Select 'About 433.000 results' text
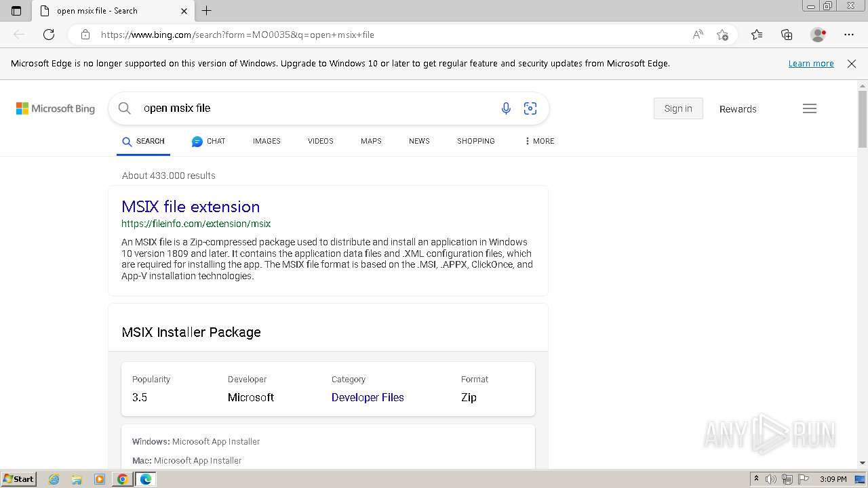 [x=169, y=176]
